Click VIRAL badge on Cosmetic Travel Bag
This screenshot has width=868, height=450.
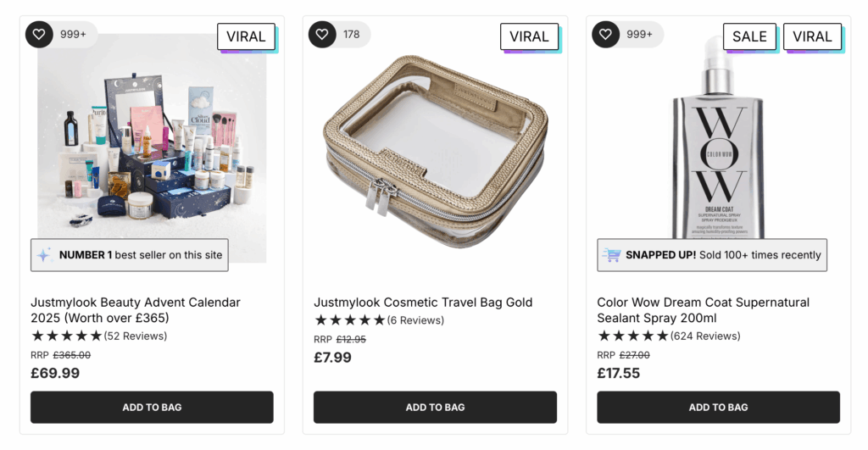(x=529, y=36)
